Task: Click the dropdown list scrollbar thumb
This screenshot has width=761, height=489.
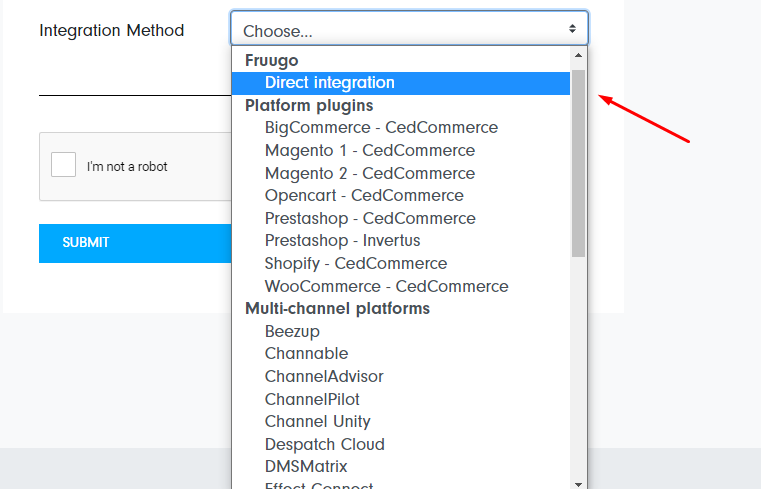Action: click(578, 163)
